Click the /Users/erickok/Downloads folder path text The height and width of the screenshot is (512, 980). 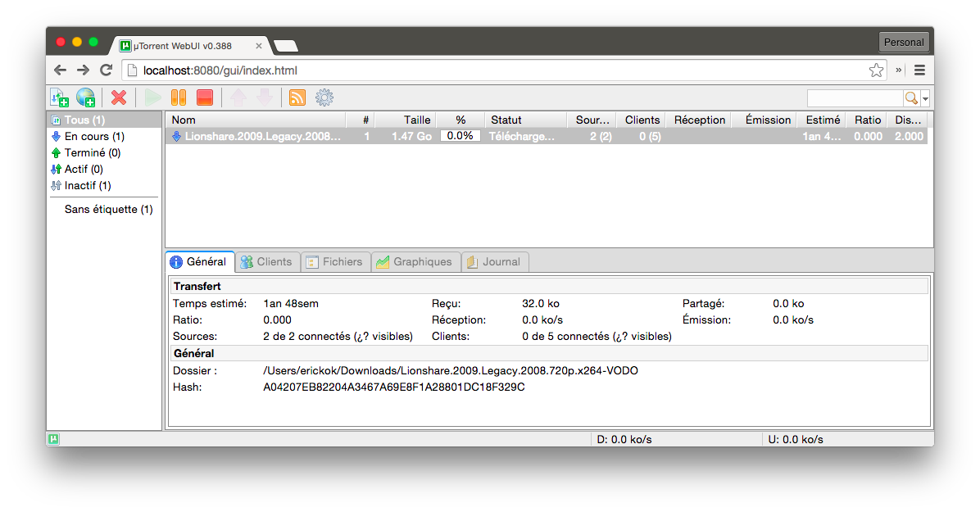point(451,371)
